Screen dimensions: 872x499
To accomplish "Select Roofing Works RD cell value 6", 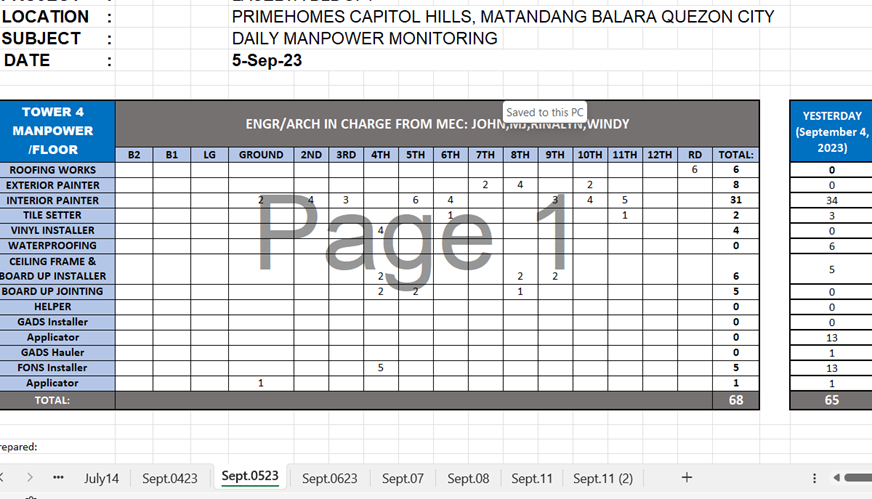I will (x=695, y=170).
